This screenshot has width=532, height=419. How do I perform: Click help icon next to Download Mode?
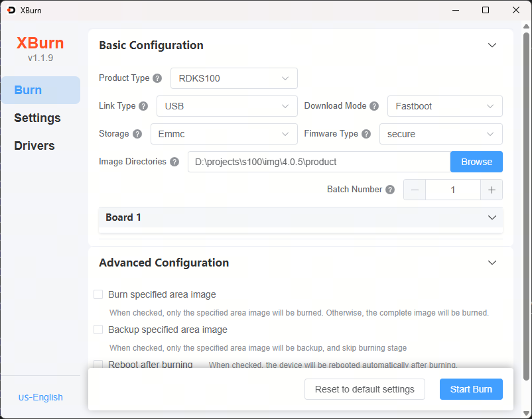[374, 106]
